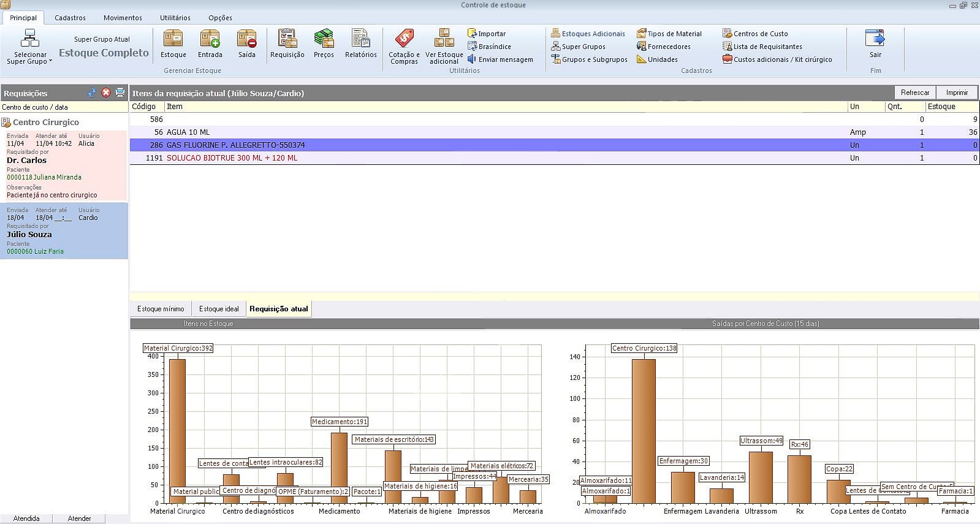Select row GAS FLUORINE P. ALLEGRETTO-550374
This screenshot has height=524, width=980.
[x=554, y=145]
